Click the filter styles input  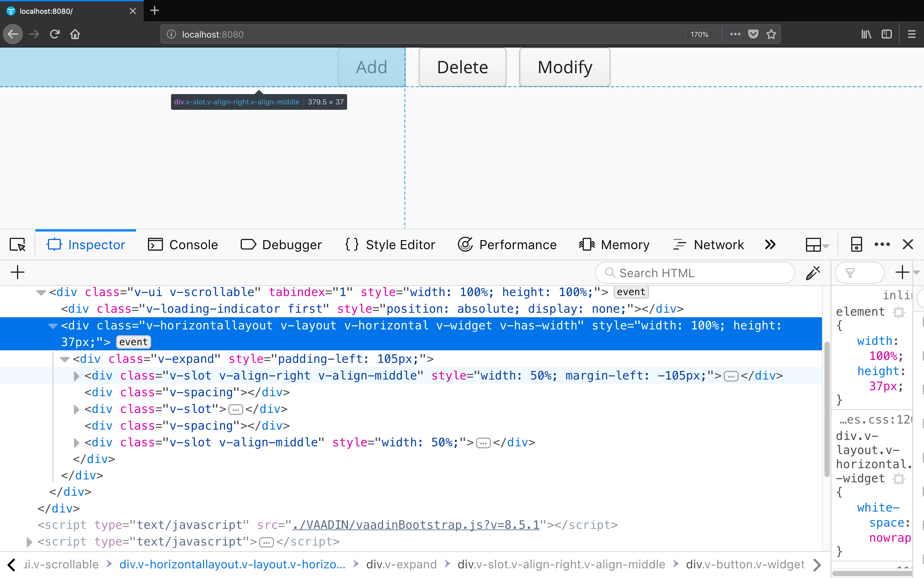(860, 273)
